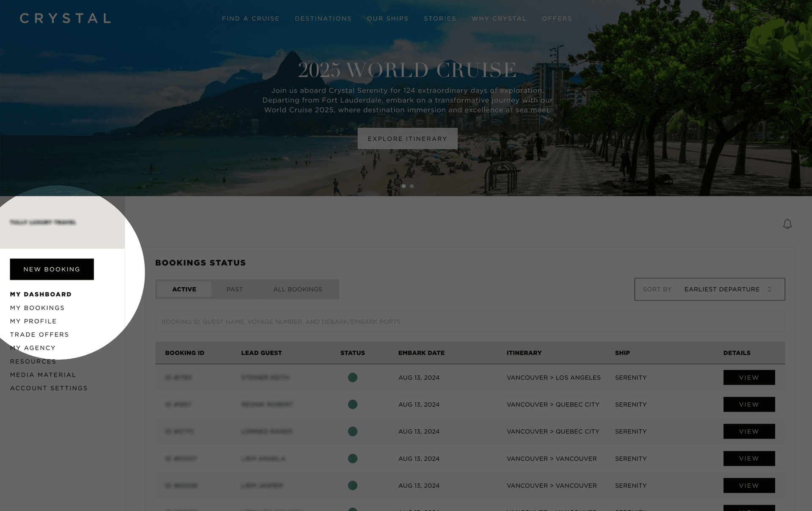The width and height of the screenshot is (812, 511).
Task: Switch to the Past bookings tab
Action: tap(235, 289)
